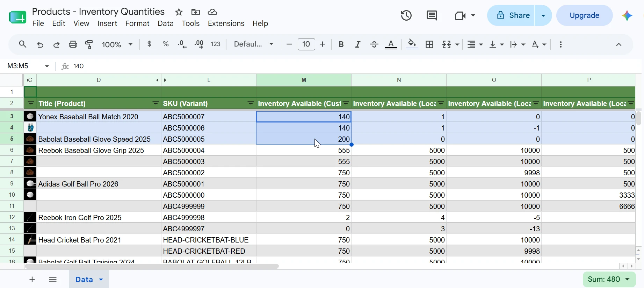Click the Share button

click(511, 15)
